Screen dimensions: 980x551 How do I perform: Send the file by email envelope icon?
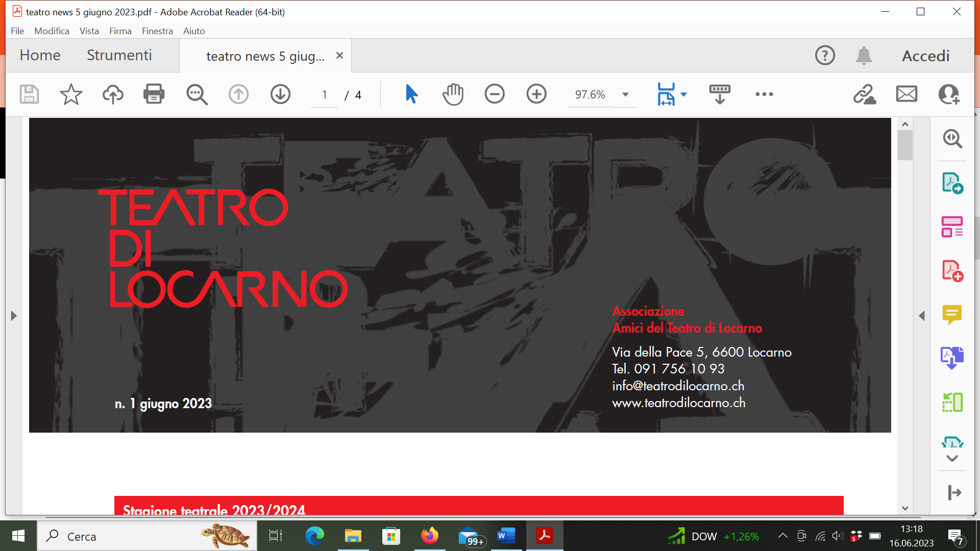coord(906,94)
